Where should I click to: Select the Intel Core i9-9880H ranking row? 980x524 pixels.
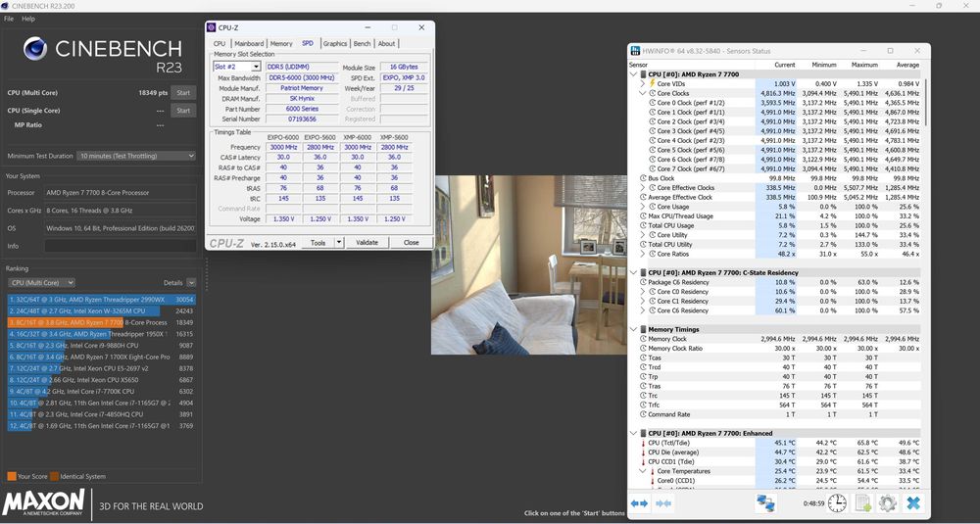pos(101,346)
